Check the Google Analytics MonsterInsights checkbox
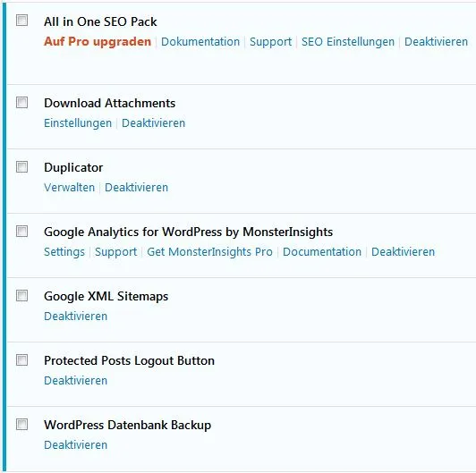 (x=21, y=231)
